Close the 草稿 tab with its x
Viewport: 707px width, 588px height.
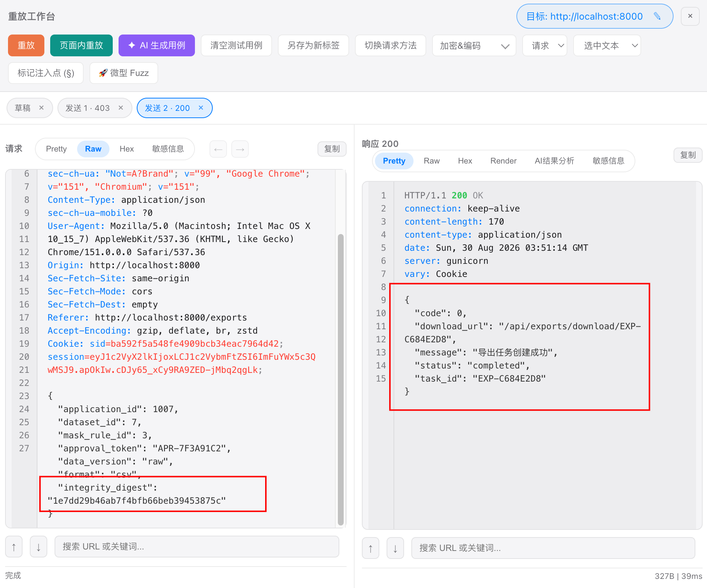click(x=41, y=108)
